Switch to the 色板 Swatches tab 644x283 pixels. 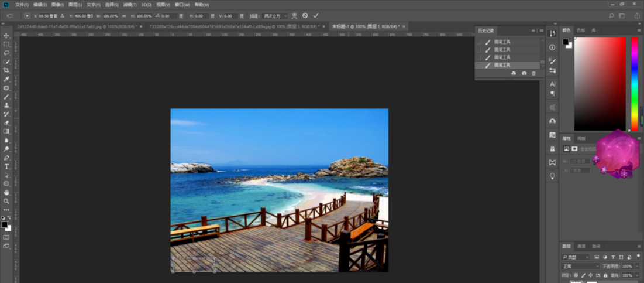[x=580, y=30]
